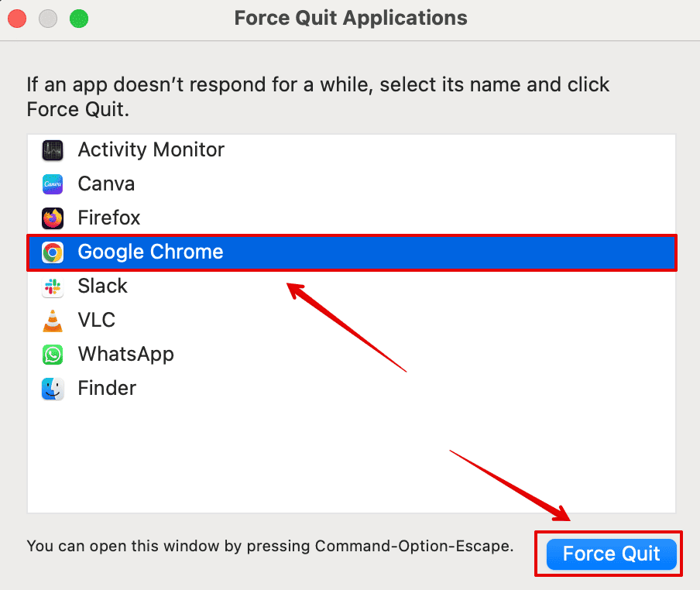Click the WhatsApp app icon
The width and height of the screenshot is (700, 590).
[x=53, y=355]
